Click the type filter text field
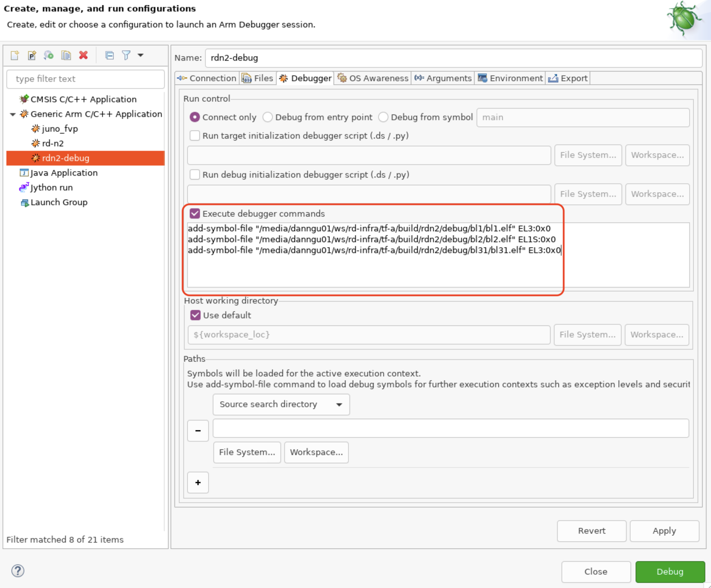The width and height of the screenshot is (711, 588). click(86, 79)
